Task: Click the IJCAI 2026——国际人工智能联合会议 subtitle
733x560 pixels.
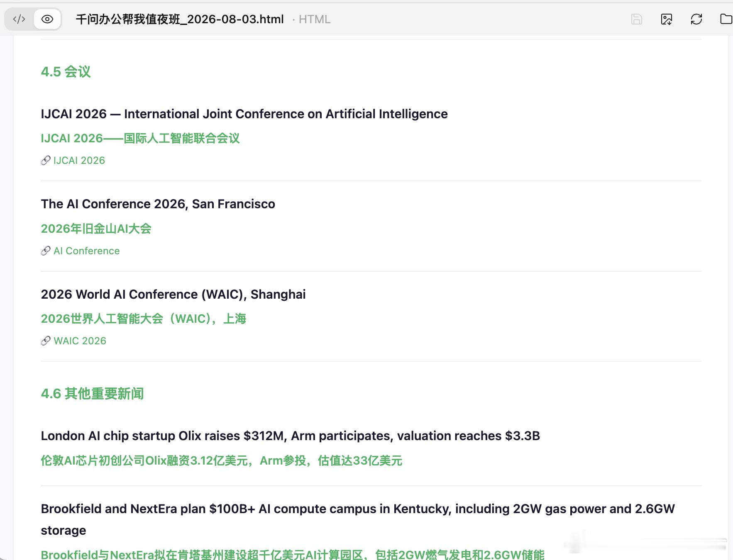Action: click(x=140, y=138)
